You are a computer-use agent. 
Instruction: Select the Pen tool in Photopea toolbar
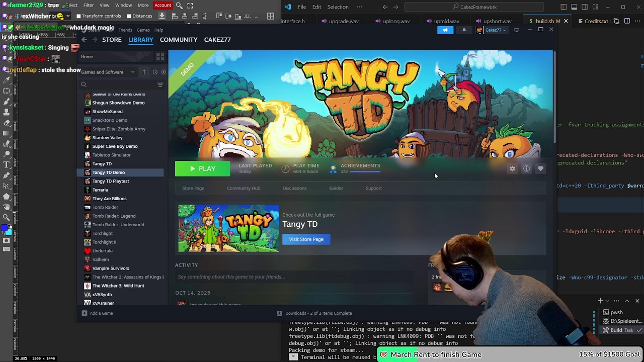pos(7,175)
